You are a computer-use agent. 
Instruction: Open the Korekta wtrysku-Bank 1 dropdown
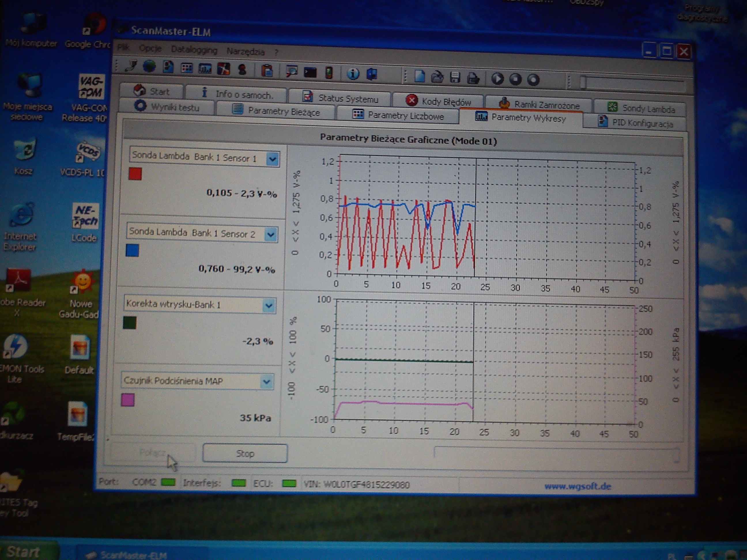point(269,306)
